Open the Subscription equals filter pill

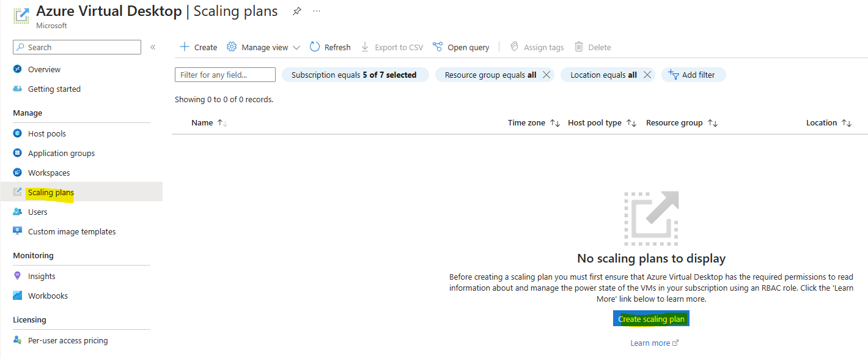coord(354,75)
